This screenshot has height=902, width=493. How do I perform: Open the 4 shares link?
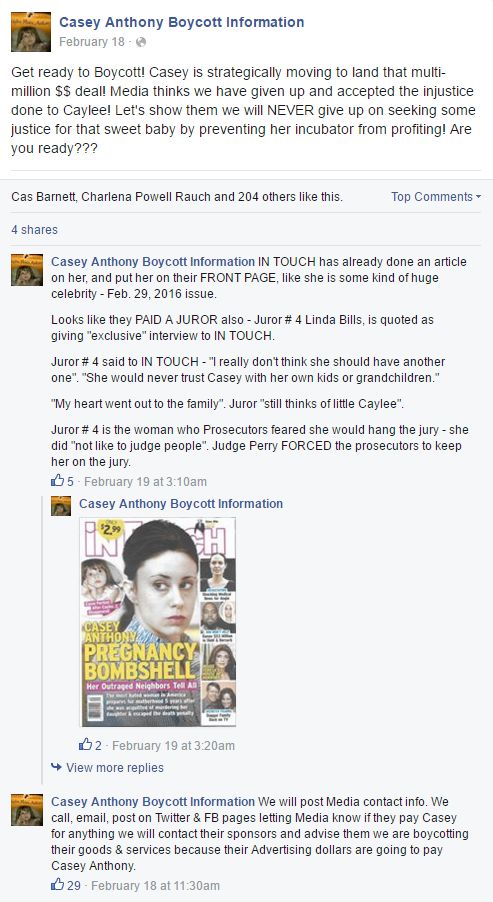point(35,230)
